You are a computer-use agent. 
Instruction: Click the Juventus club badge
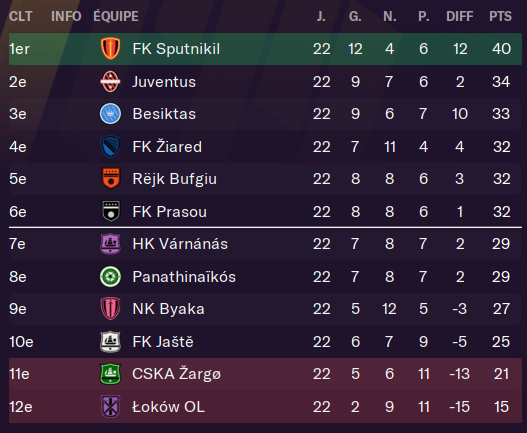point(110,81)
